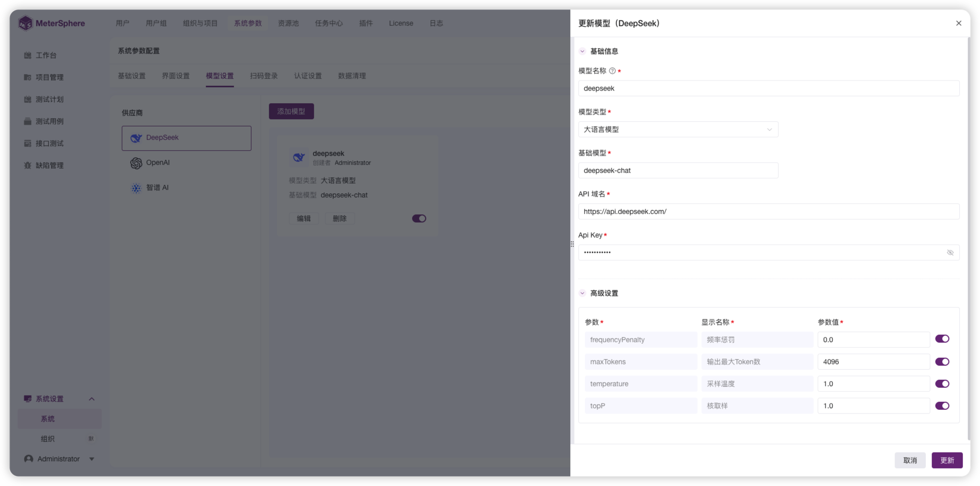Click the help icon beside 模型名称
Viewport: 980px width, 486px height.
(x=612, y=71)
